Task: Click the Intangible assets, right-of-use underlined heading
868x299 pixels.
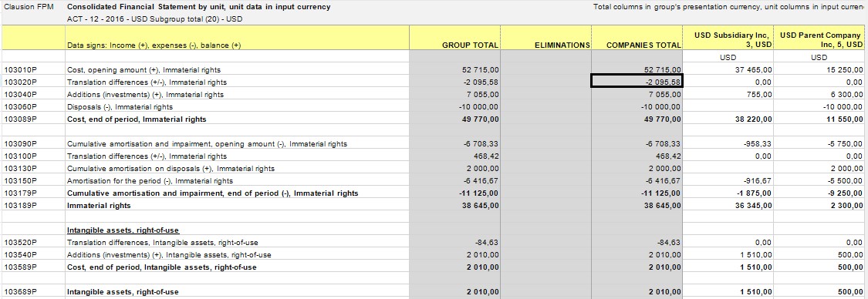Action: pyautogui.click(x=123, y=230)
